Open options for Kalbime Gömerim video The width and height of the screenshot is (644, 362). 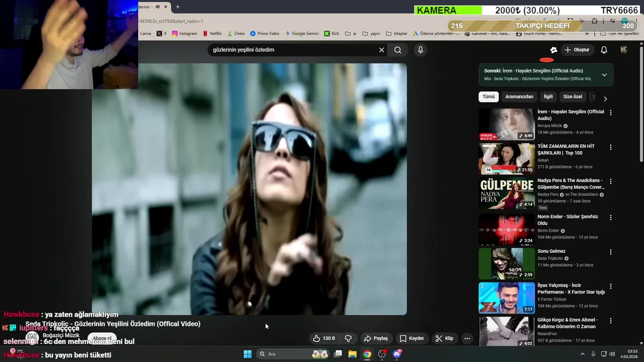point(611,321)
